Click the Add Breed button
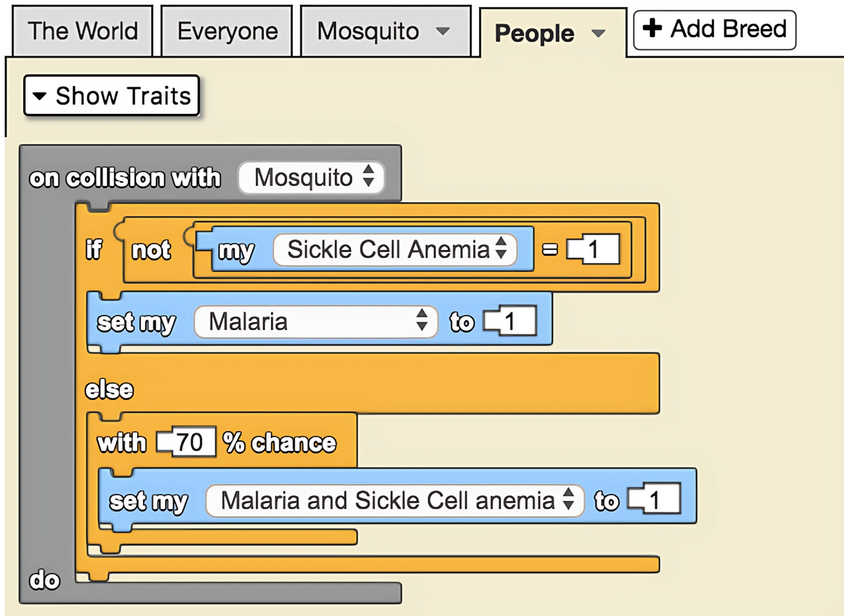The height and width of the screenshot is (616, 844). tap(714, 29)
